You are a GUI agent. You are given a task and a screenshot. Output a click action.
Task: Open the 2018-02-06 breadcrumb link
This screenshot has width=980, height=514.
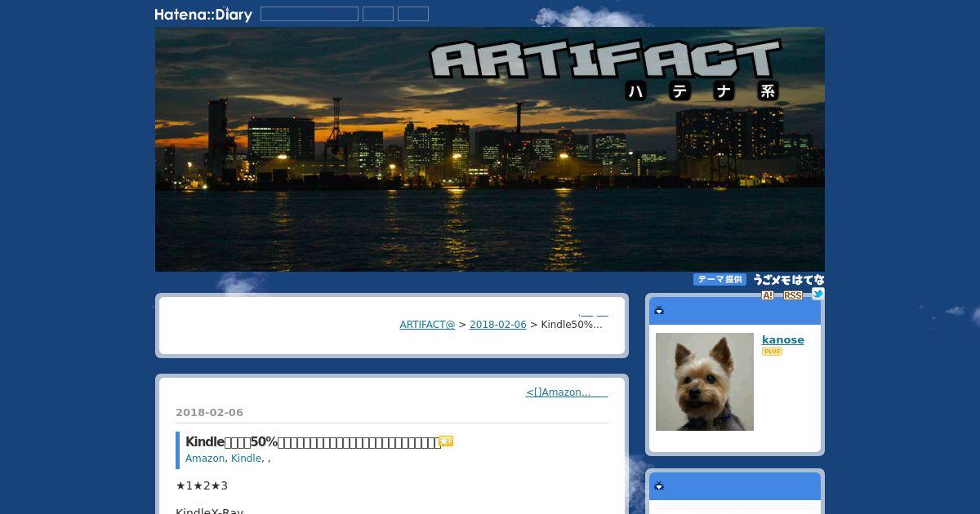tap(498, 325)
